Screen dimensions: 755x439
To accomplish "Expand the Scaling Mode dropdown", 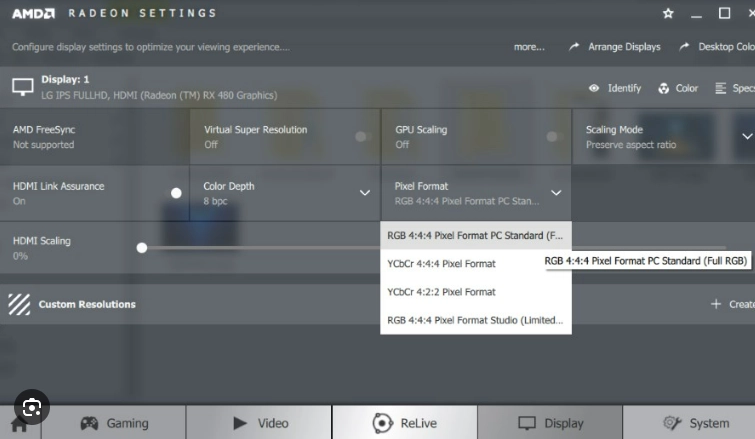I will (746, 137).
